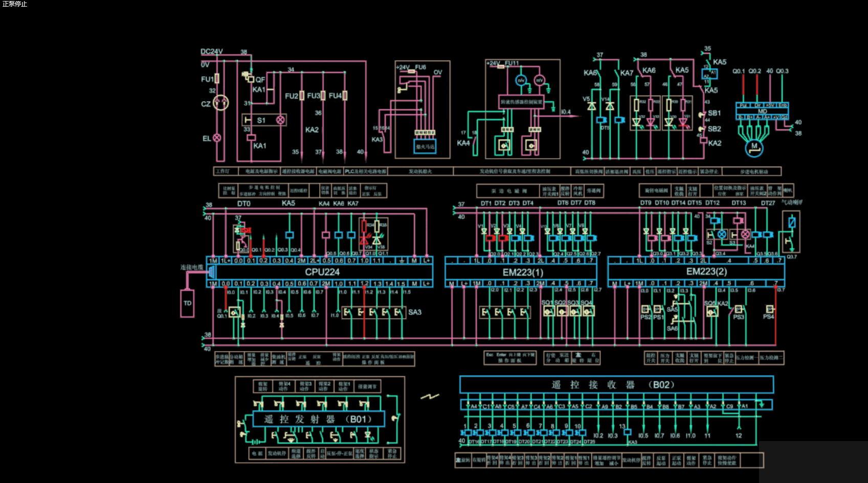
Task: Click the V5 diode symbol
Action: (592, 106)
